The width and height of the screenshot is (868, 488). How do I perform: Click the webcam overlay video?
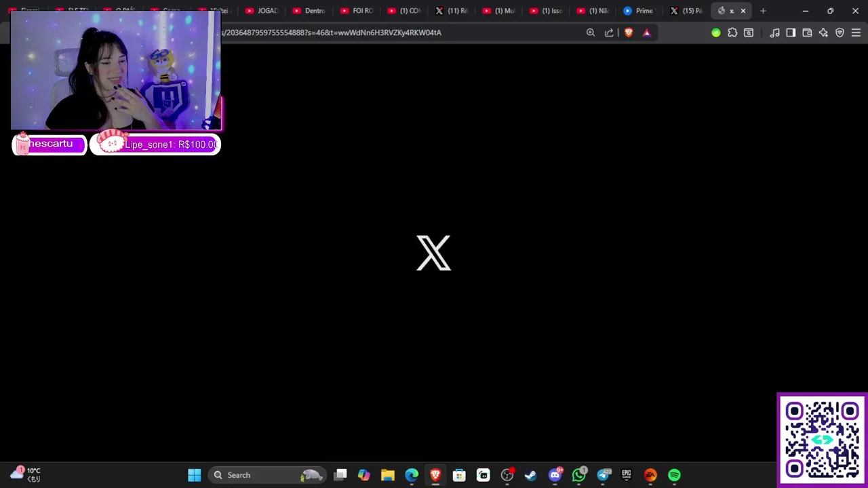pos(116,70)
